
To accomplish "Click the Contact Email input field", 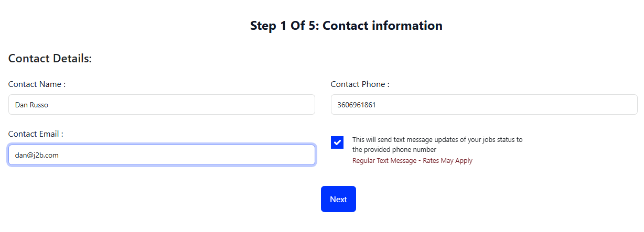I will coord(162,155).
